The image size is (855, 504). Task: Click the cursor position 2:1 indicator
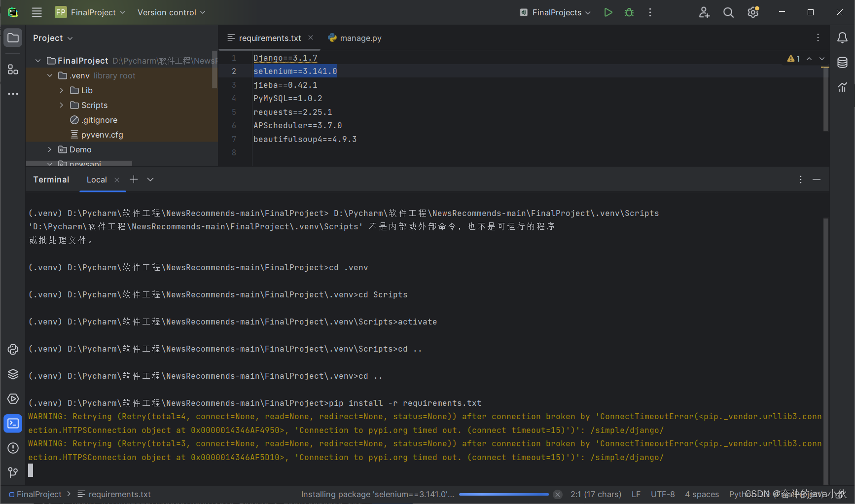coord(596,494)
